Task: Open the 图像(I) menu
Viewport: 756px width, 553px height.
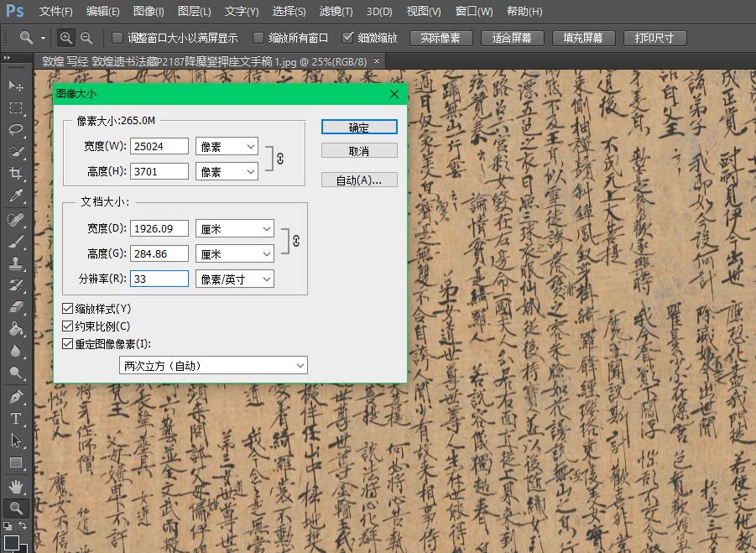Action: (x=149, y=11)
